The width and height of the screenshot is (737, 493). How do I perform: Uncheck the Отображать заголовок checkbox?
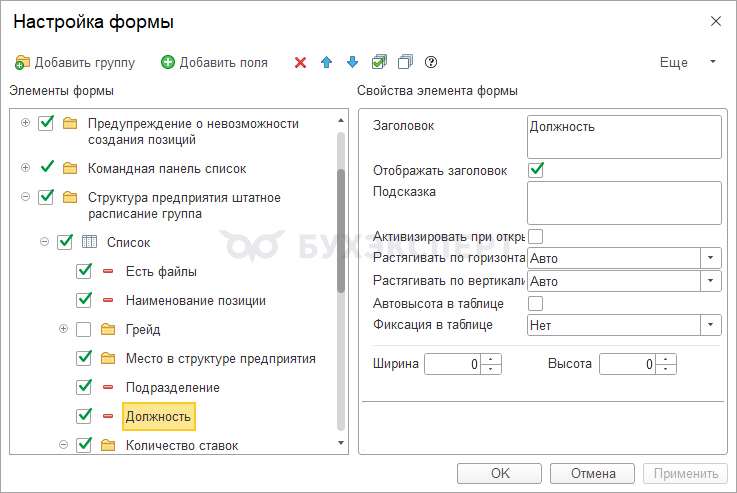(x=536, y=170)
